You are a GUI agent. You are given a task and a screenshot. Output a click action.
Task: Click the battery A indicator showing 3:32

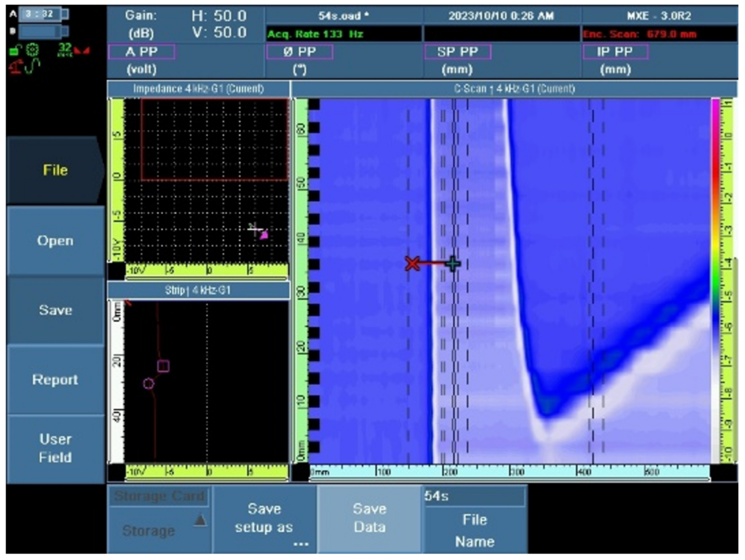tap(43, 14)
